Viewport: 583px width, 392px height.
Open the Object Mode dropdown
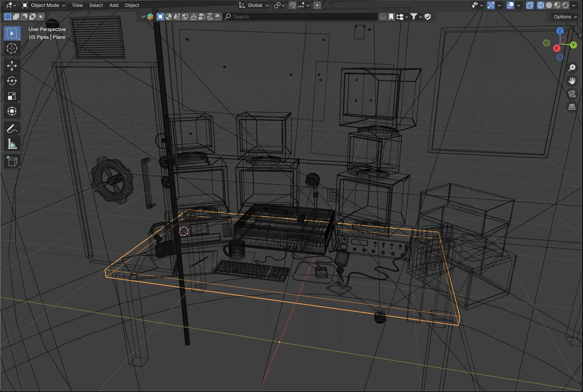43,5
